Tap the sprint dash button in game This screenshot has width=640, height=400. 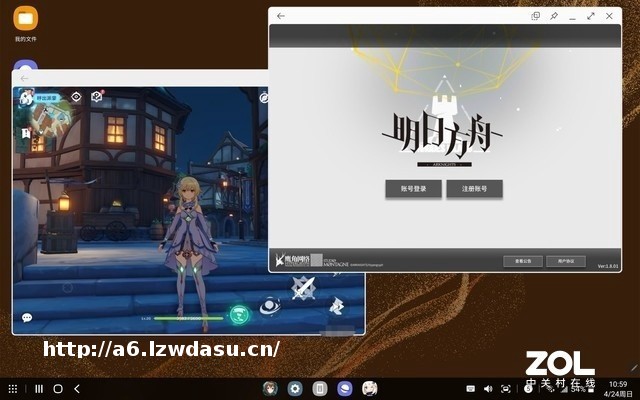tap(335, 304)
